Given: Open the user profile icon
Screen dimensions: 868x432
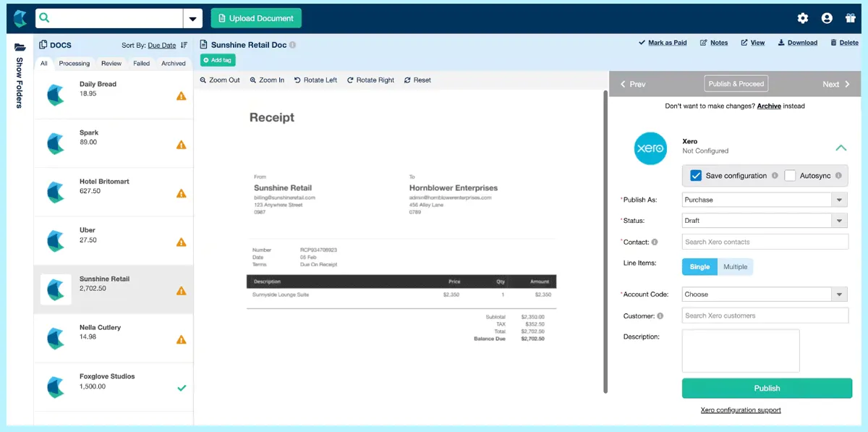Looking at the screenshot, I should [827, 17].
